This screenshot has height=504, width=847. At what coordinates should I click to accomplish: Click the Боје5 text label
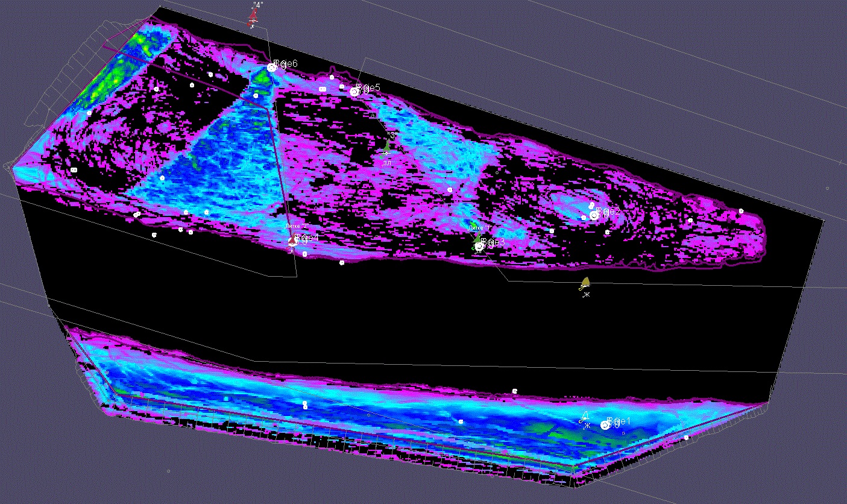[369, 87]
